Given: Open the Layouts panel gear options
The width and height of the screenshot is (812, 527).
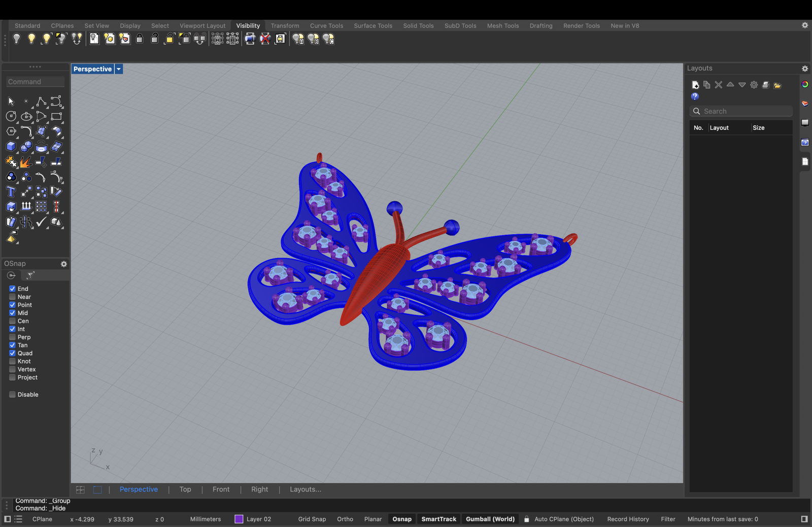Looking at the screenshot, I should pyautogui.click(x=804, y=68).
